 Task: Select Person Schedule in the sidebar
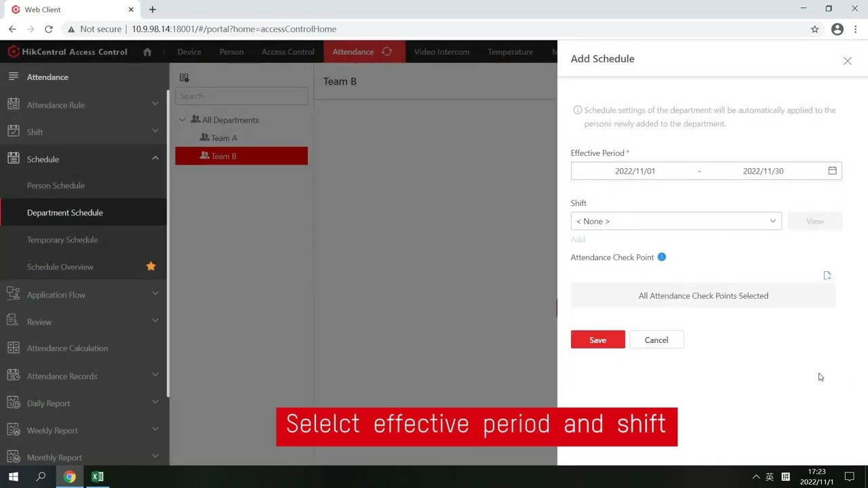point(56,185)
